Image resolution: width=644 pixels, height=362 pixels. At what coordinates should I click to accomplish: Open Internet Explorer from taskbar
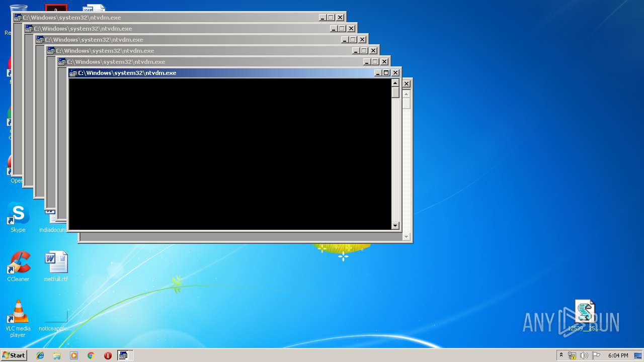[x=40, y=355]
